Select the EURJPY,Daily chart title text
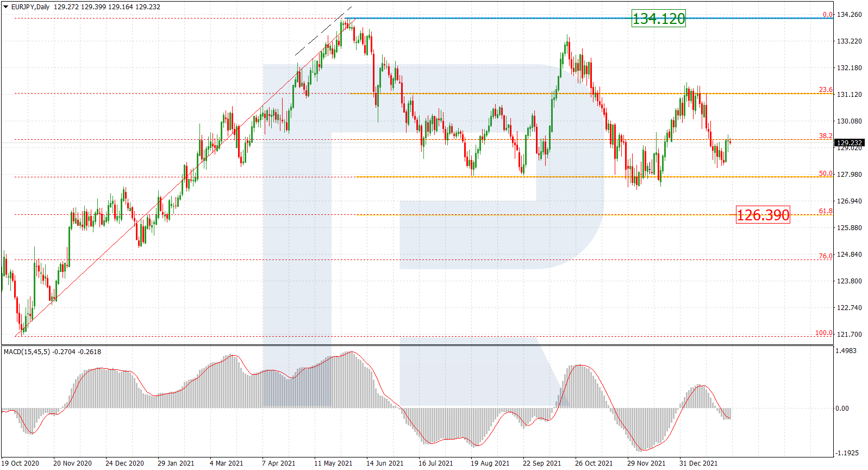 [30, 7]
